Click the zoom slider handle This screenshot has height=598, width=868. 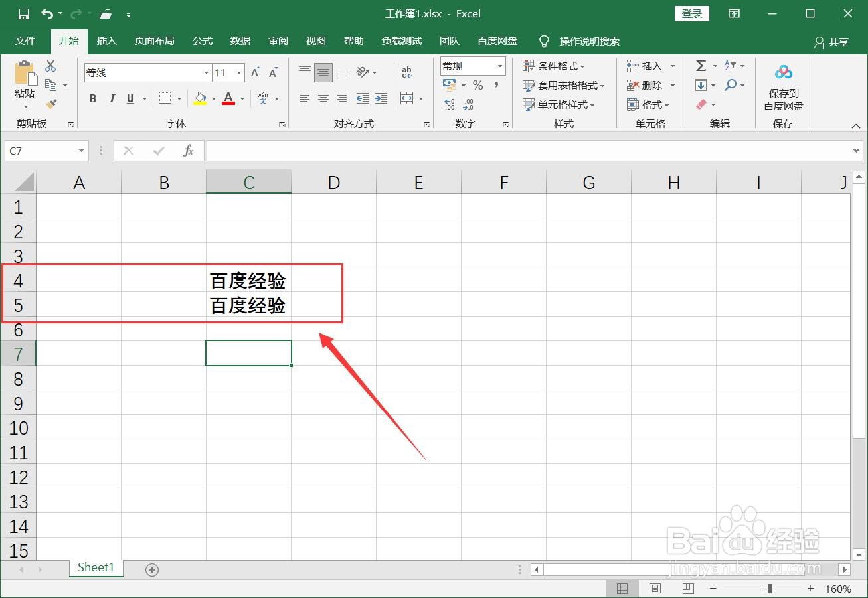point(770,589)
